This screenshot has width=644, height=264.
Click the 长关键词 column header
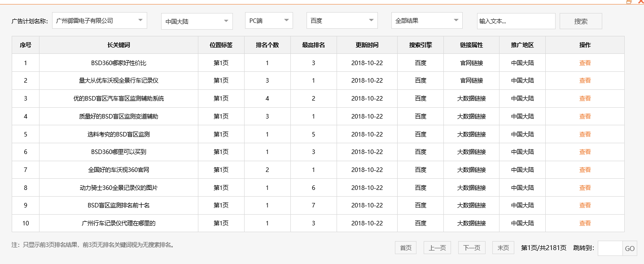tap(118, 45)
